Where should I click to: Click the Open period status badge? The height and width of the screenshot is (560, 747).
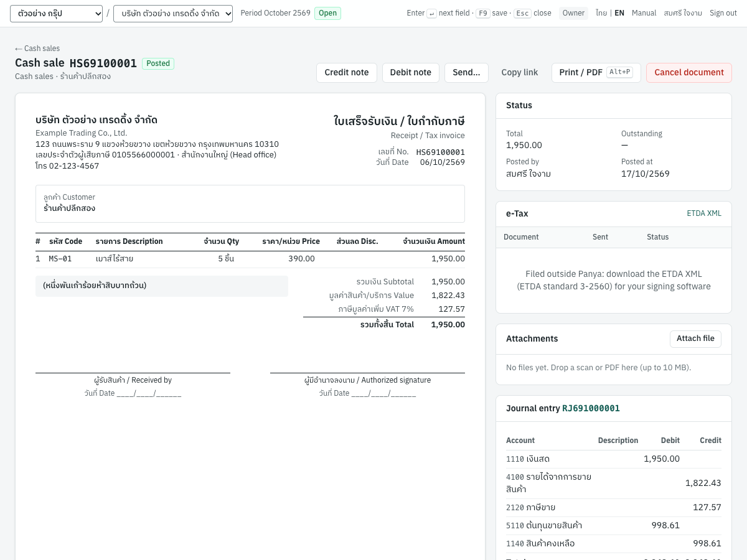pos(327,13)
